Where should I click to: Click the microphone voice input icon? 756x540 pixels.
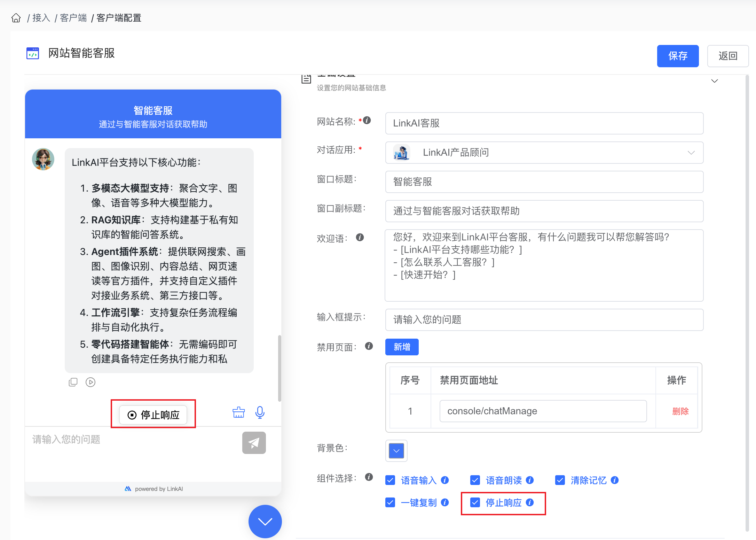pyautogui.click(x=260, y=412)
